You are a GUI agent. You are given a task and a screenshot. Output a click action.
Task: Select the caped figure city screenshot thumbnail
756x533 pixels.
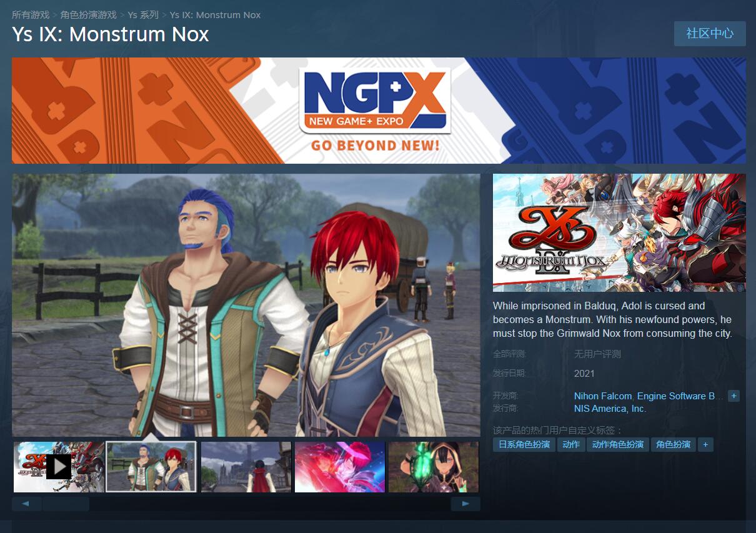pos(246,467)
